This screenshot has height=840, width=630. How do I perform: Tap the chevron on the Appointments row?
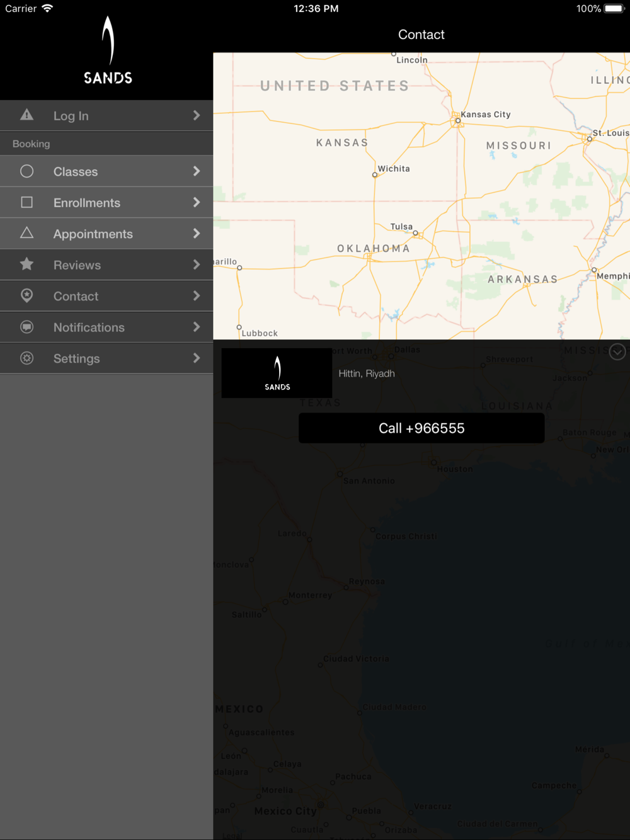[197, 234]
